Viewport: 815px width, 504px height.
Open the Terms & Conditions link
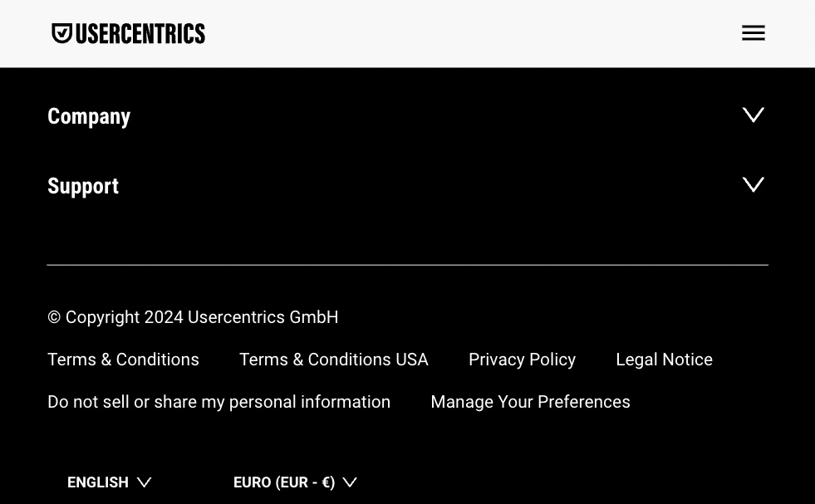coord(123,360)
